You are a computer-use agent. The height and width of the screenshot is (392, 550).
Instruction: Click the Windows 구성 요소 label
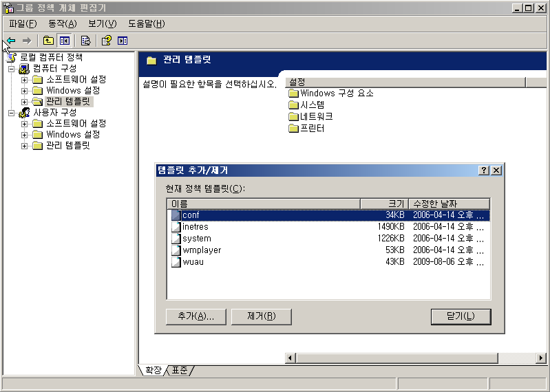coord(337,93)
